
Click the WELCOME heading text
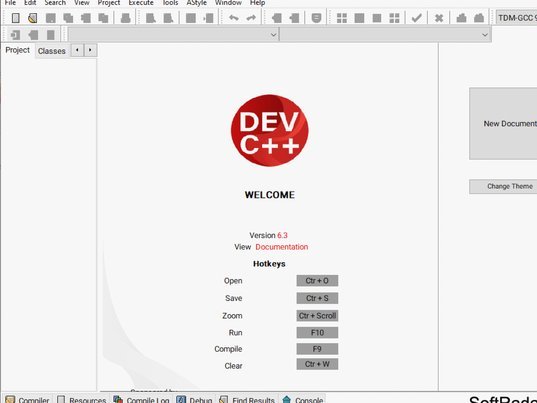(270, 195)
